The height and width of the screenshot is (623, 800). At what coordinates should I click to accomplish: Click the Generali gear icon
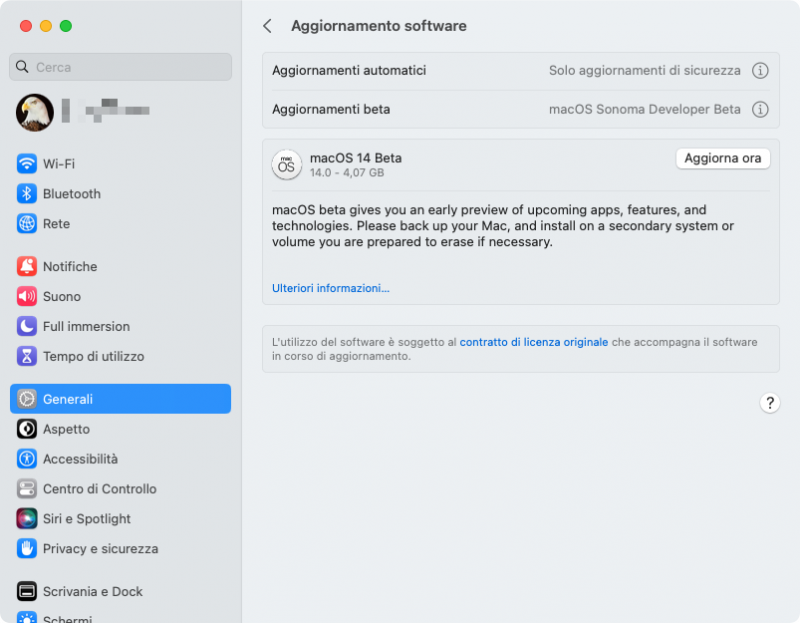point(27,399)
